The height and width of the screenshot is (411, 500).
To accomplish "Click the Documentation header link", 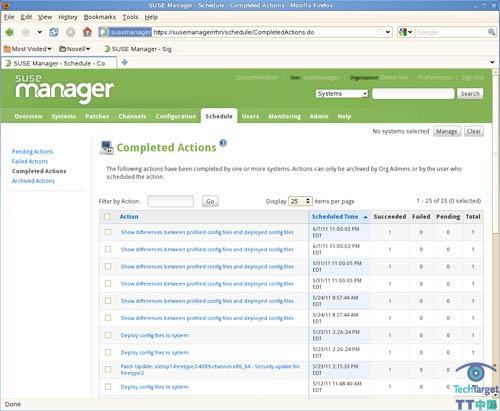I will coord(257,77).
